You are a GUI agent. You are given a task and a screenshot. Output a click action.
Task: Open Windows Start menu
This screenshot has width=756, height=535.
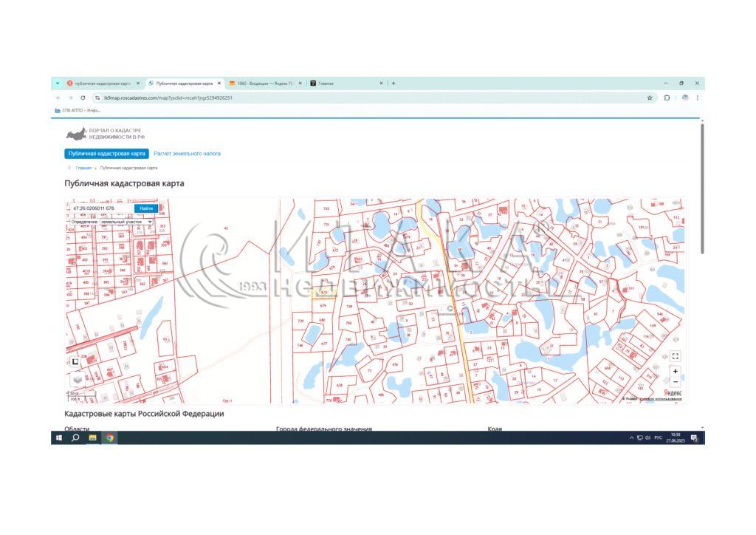pos(59,438)
